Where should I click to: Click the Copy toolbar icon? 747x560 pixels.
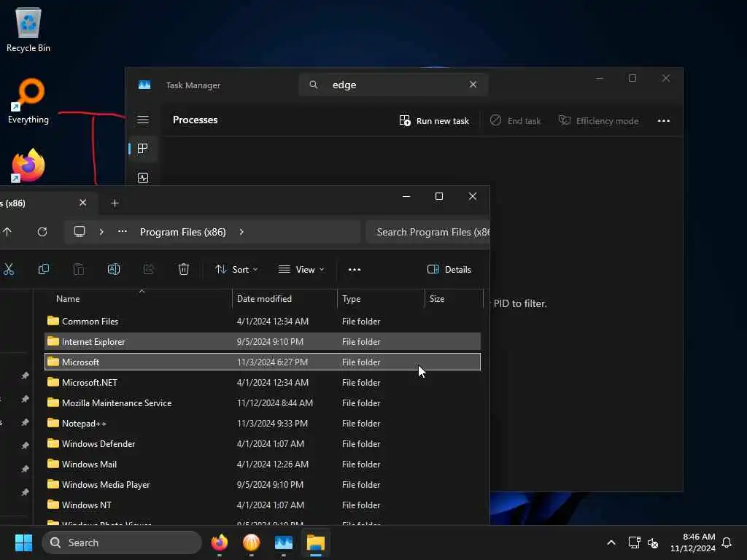tap(43, 270)
